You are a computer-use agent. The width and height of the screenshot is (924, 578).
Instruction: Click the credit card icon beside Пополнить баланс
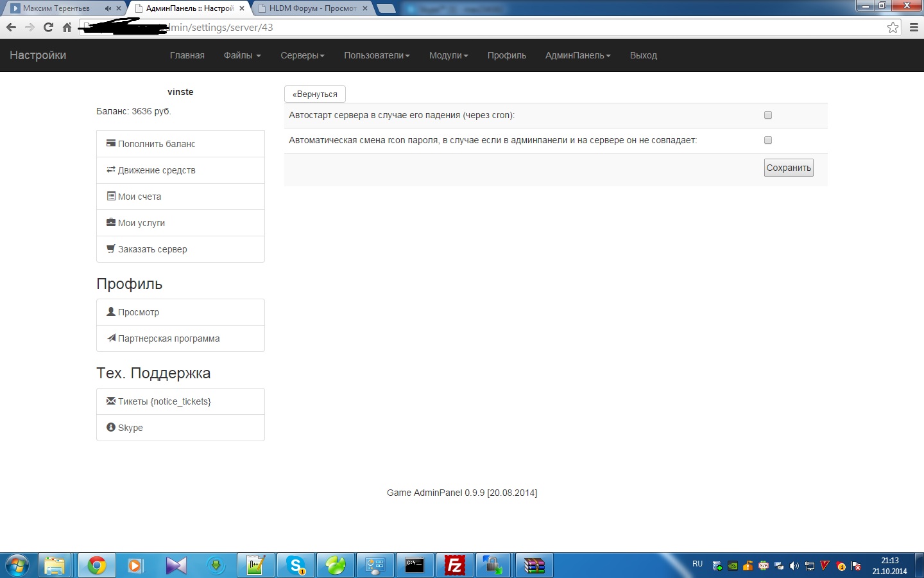click(111, 143)
